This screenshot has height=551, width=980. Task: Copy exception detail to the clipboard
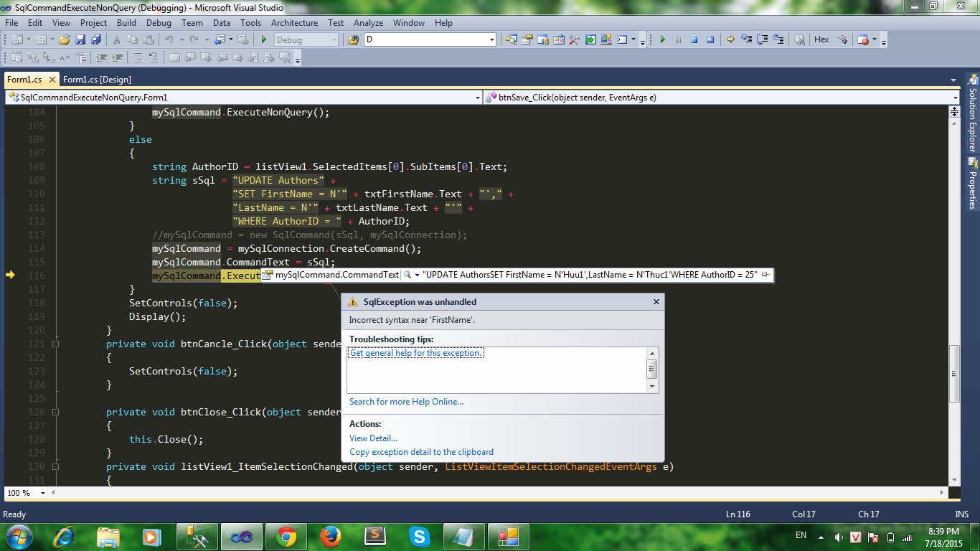(x=421, y=452)
